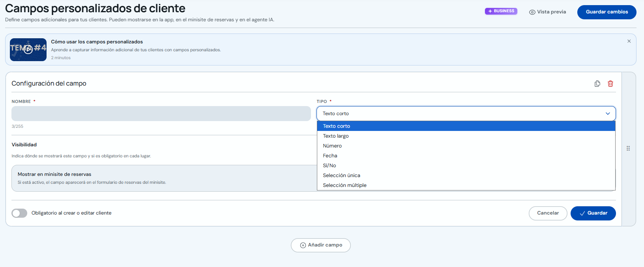Screen dimensions: 644x267
Task: Click Guardar cambios button
Action: point(607,12)
